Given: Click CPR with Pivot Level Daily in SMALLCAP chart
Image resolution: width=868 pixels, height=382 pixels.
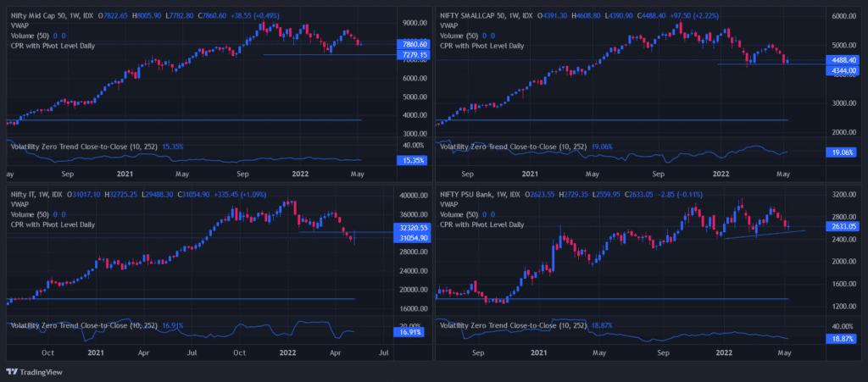Looking at the screenshot, I should (481, 46).
